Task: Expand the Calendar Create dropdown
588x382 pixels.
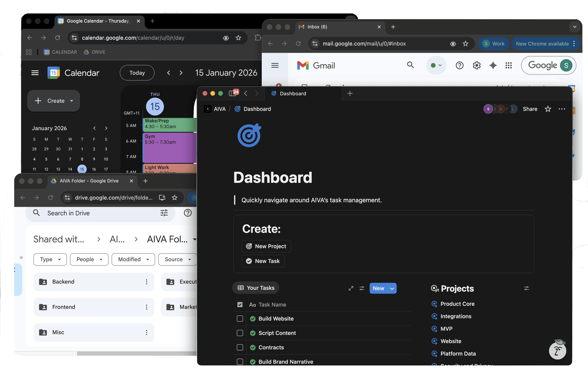Action: [72, 101]
